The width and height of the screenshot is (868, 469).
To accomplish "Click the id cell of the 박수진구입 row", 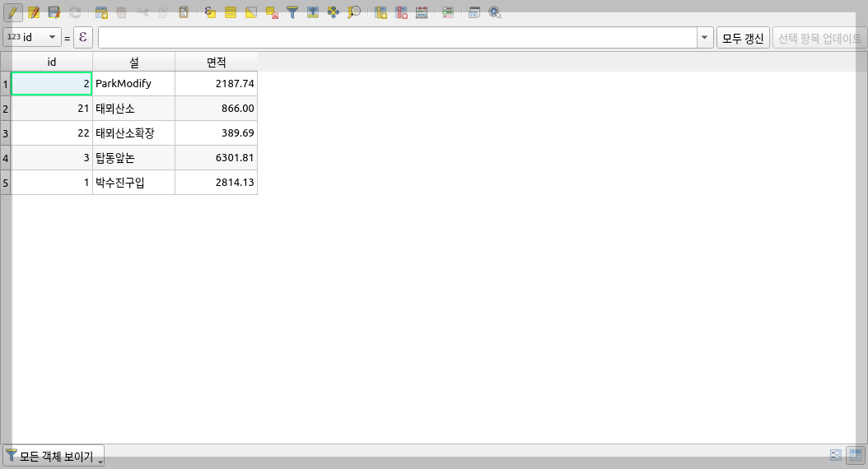I will [52, 183].
